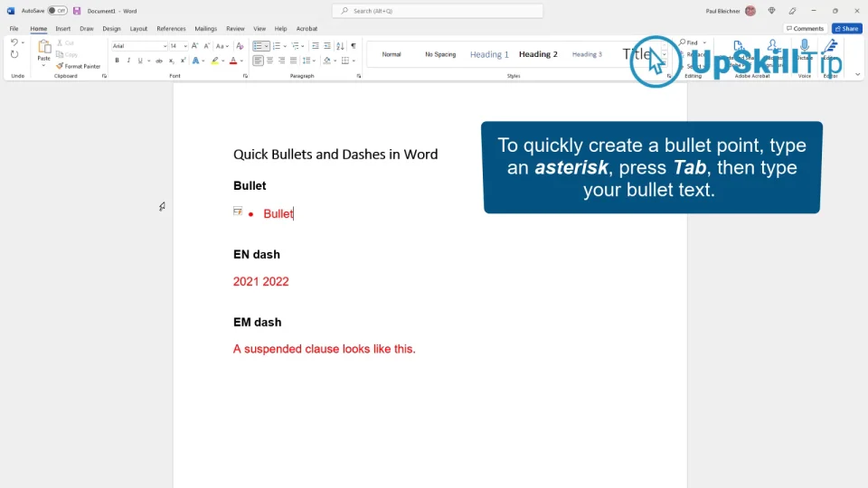This screenshot has width=868, height=488.
Task: Toggle AutoSave switch
Action: click(x=57, y=11)
